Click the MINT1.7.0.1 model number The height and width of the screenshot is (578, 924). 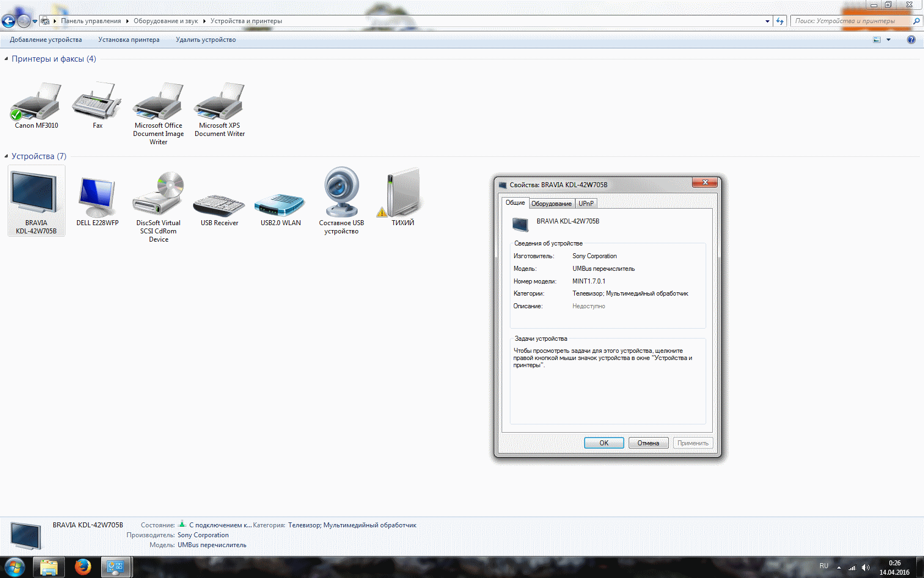click(x=588, y=281)
